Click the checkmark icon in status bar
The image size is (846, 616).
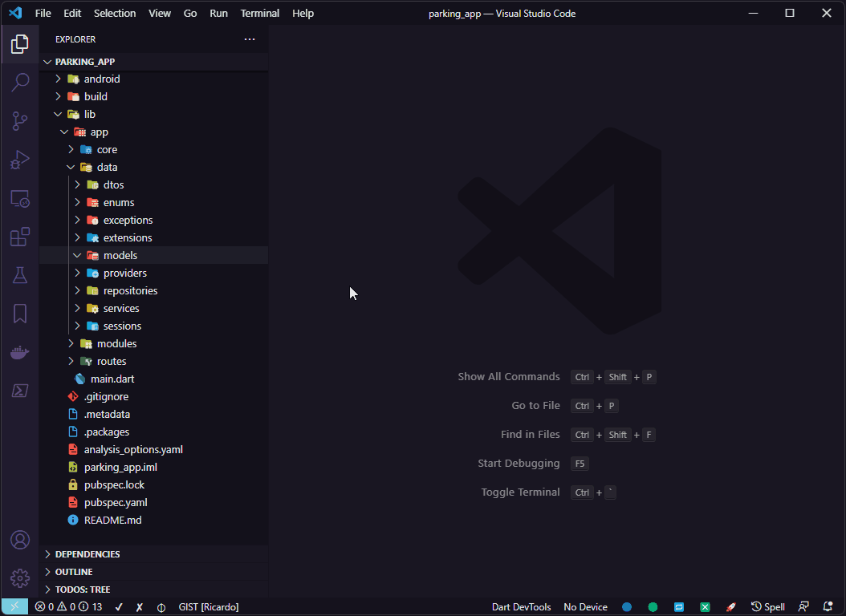point(119,607)
